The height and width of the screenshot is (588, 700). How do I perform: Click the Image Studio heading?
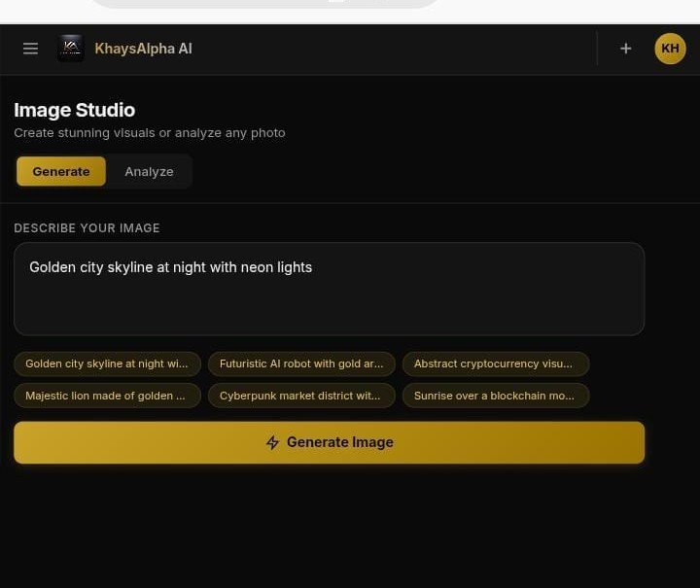click(x=75, y=110)
